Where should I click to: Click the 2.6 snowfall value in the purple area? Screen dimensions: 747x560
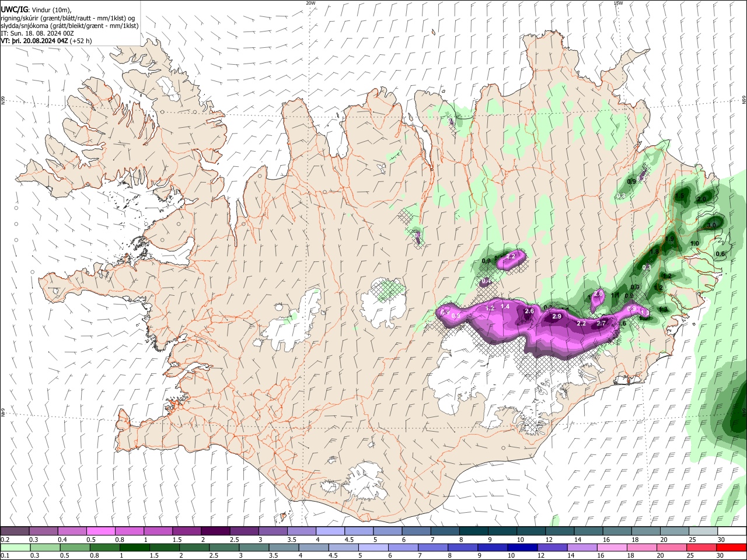point(529,311)
